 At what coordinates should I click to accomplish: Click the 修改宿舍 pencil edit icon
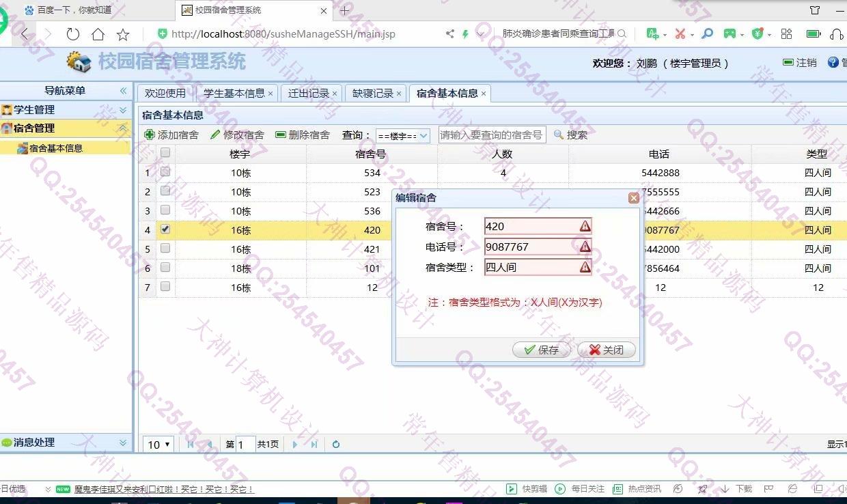(x=215, y=135)
